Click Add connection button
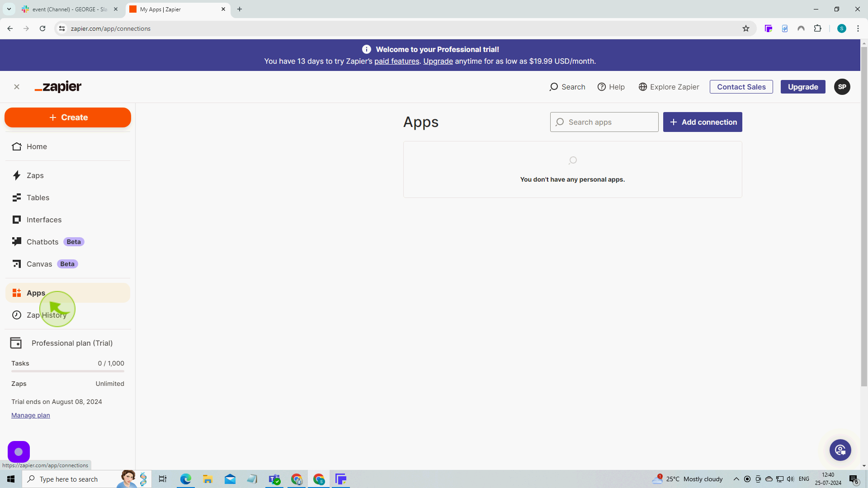Image resolution: width=868 pixels, height=488 pixels. (703, 122)
